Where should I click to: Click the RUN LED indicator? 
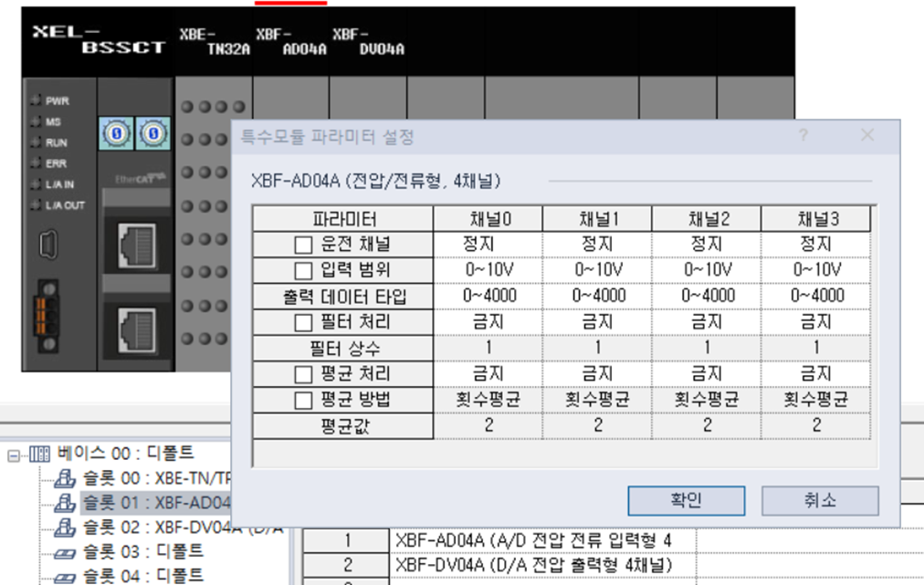point(36,142)
